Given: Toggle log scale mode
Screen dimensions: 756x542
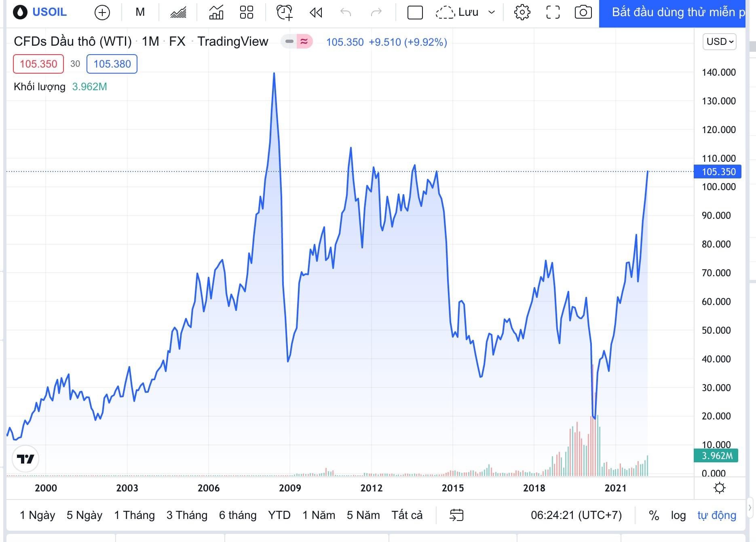Looking at the screenshot, I should (678, 515).
